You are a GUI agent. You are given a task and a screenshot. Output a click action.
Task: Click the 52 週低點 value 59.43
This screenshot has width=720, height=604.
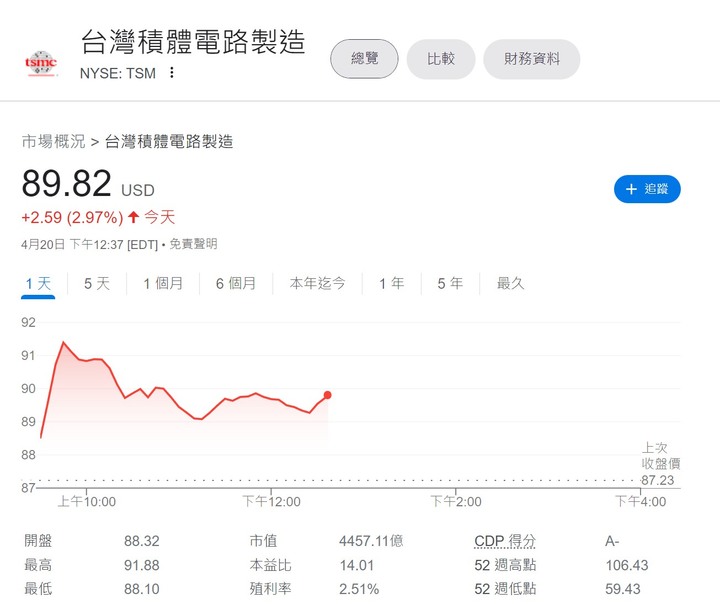tap(623, 589)
